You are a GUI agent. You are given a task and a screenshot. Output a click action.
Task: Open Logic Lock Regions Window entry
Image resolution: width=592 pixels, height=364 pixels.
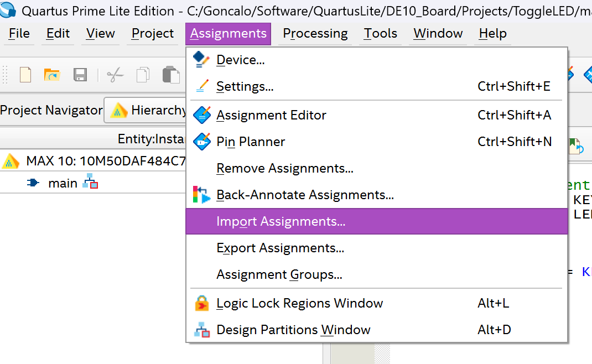click(377, 303)
